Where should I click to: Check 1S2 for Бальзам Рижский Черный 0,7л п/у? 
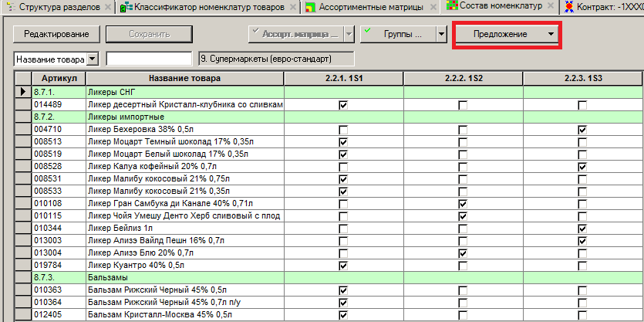[x=463, y=303]
